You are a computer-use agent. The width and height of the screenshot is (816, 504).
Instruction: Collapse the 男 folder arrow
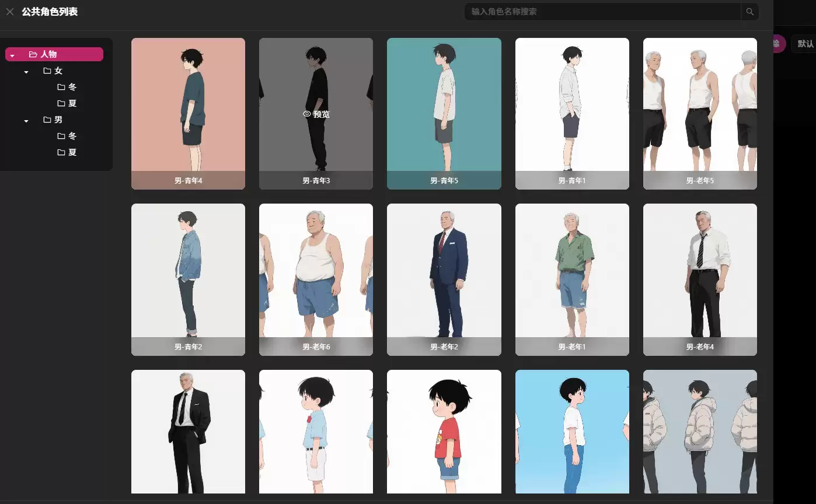(x=26, y=120)
